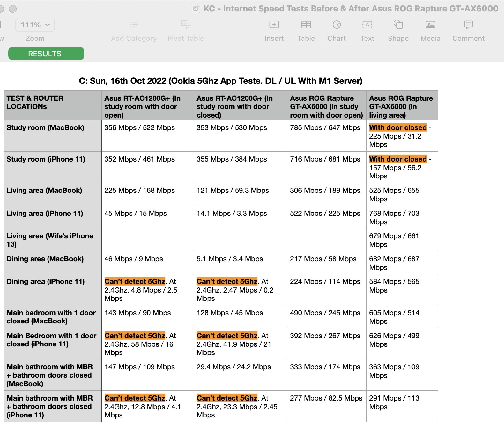The width and height of the screenshot is (504, 427).
Task: Select cell with '2.4Ghz, 4.8 Mbps / 2.5 Mbps'
Action: click(x=148, y=290)
